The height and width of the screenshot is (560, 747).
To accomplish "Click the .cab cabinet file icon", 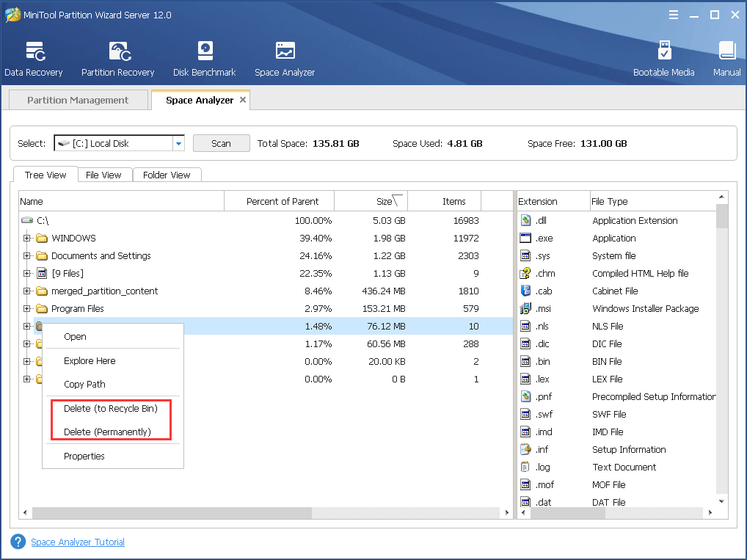I will click(x=525, y=291).
